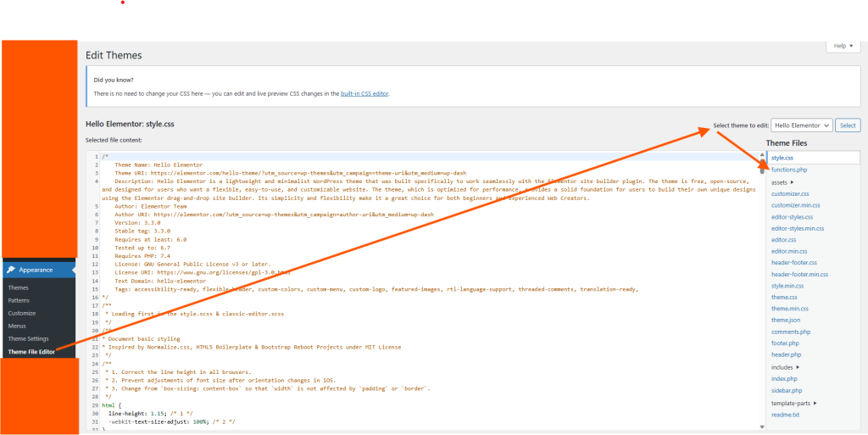Open header.php file
The width and height of the screenshot is (868, 435).
[786, 354]
